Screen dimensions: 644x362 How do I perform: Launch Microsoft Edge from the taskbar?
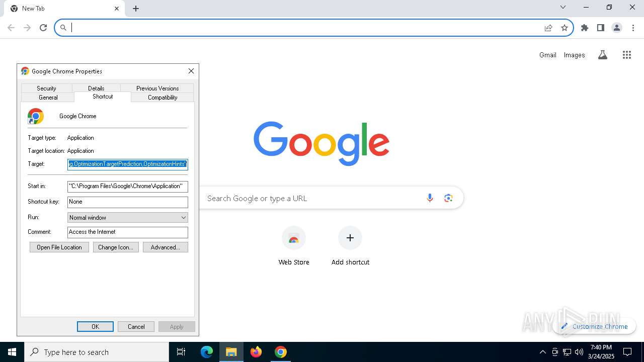[x=207, y=352]
